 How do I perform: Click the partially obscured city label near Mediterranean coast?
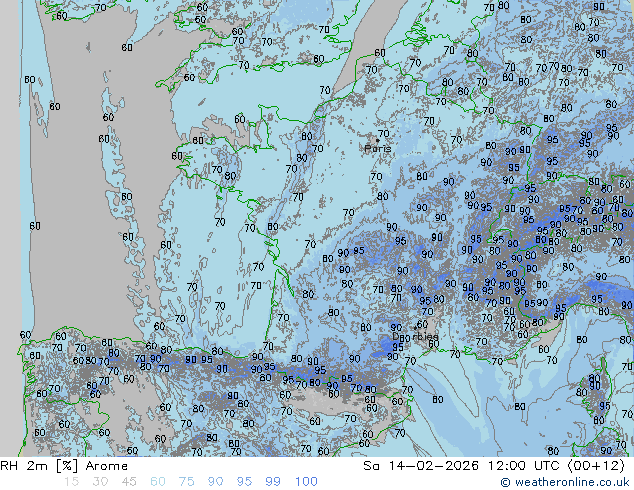coord(415,336)
